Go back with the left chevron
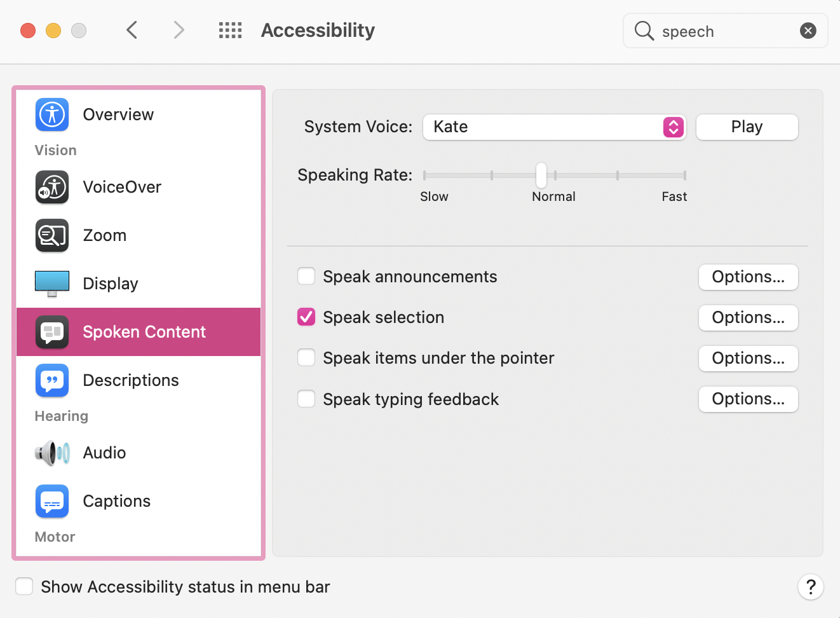The width and height of the screenshot is (840, 618). pos(132,30)
